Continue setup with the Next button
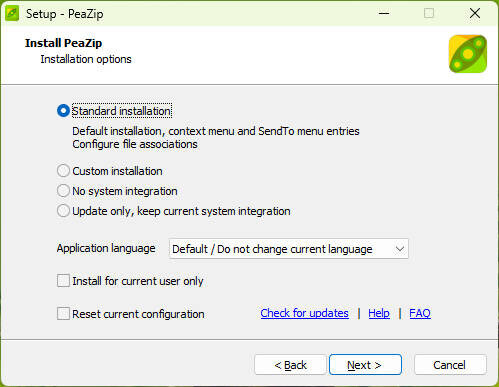Image resolution: width=499 pixels, height=387 pixels. (365, 365)
